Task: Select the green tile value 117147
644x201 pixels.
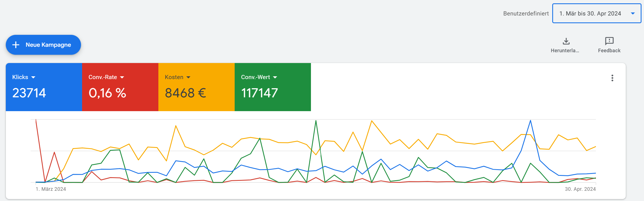Action: click(x=260, y=93)
